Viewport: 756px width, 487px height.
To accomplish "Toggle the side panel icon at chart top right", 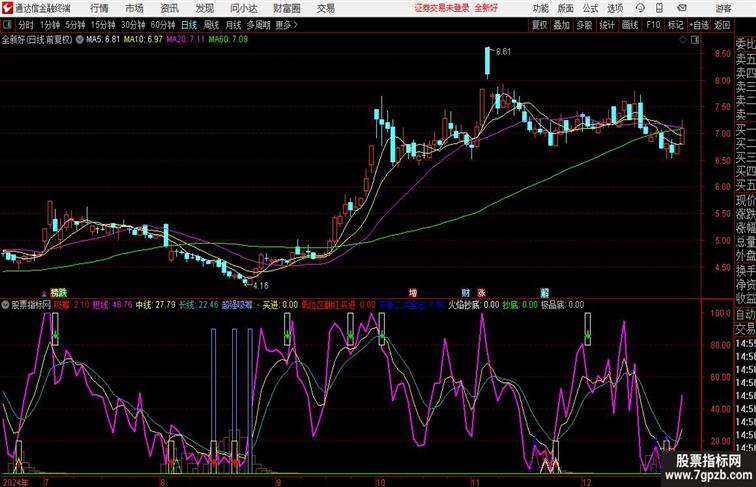I will coord(695,40).
